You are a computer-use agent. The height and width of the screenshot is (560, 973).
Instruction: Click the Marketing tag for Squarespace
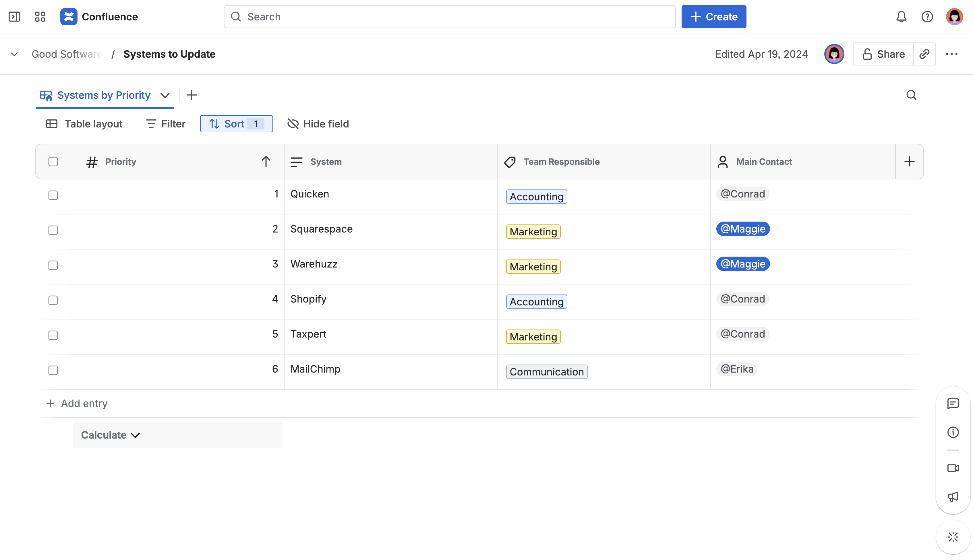[533, 232]
